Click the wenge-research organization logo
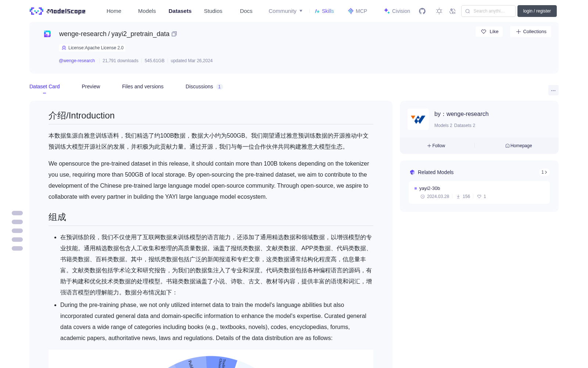This screenshot has width=588, height=368. tap(418, 119)
